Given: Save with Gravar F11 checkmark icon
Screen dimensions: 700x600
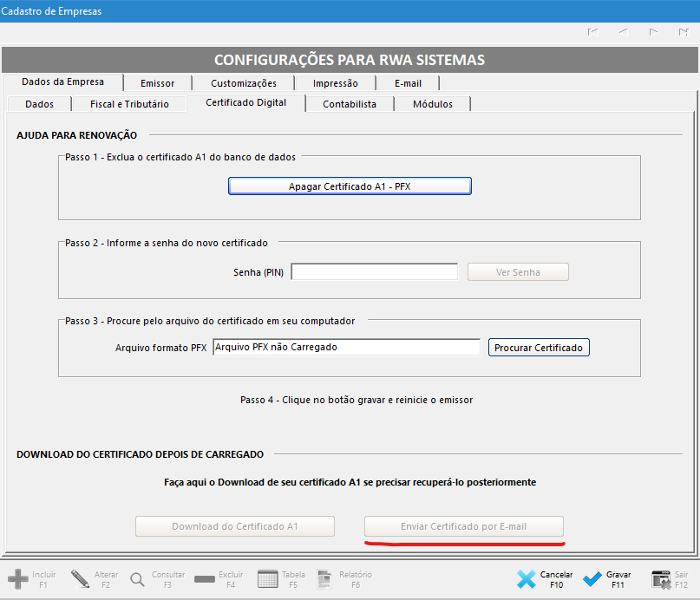Looking at the screenshot, I should tap(592, 579).
